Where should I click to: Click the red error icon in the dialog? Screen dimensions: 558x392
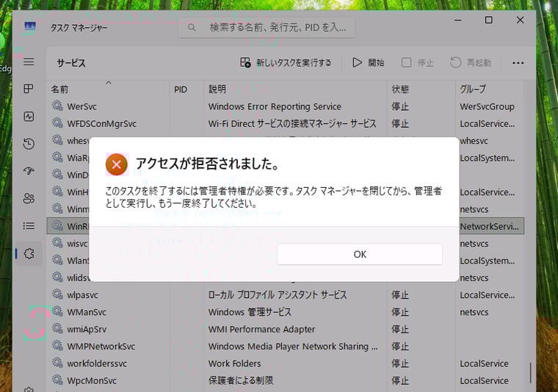(116, 164)
